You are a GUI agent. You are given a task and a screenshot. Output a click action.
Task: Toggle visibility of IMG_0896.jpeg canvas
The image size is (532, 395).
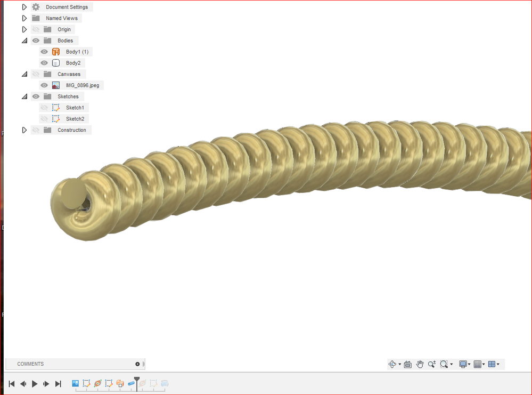(44, 85)
